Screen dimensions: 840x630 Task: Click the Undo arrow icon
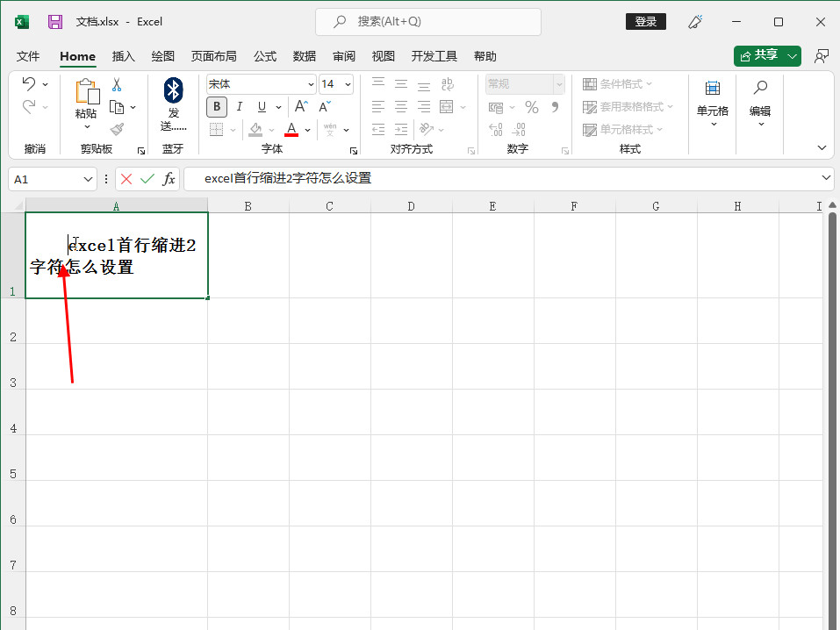(29, 83)
